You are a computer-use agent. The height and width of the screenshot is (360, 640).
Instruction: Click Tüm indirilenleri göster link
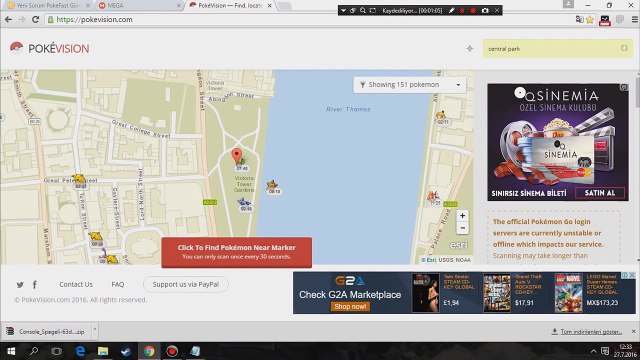[591, 331]
